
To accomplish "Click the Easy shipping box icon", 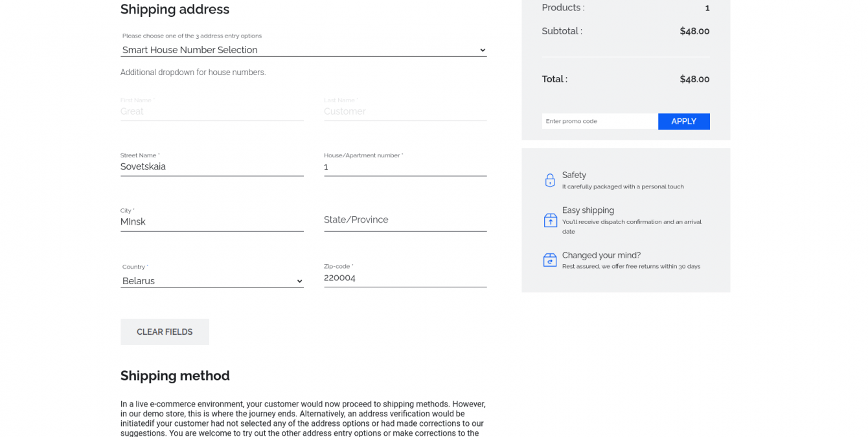I will (550, 220).
